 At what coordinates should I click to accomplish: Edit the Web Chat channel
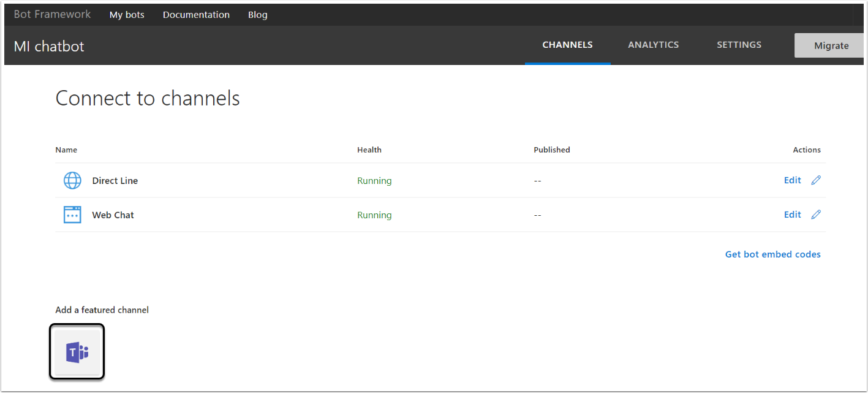(x=793, y=215)
